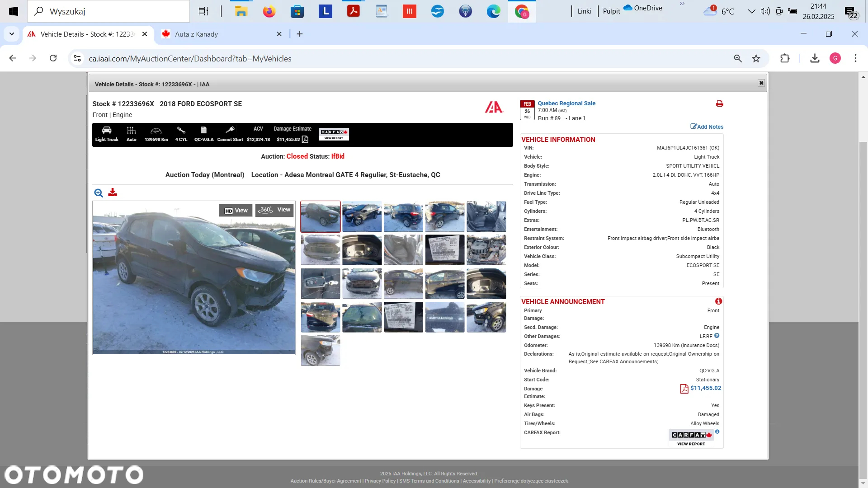Bookmark this page with star icon
The image size is (868, 488).
[x=756, y=58]
